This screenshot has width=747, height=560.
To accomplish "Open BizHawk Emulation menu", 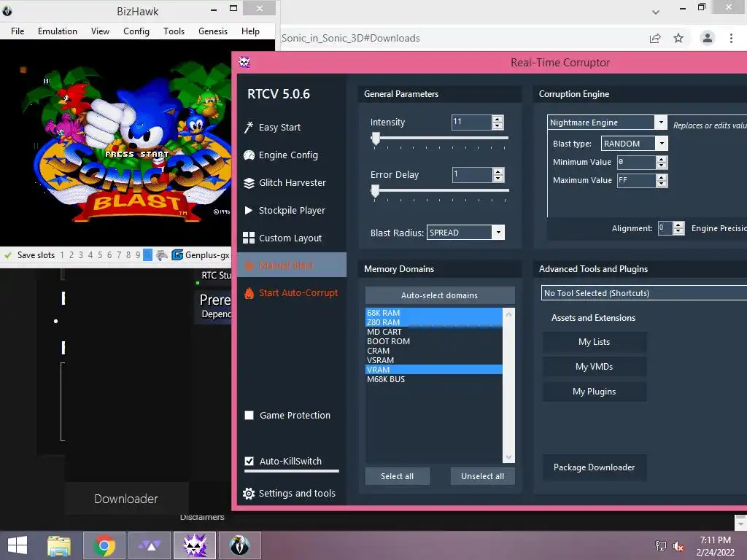I will click(x=58, y=31).
